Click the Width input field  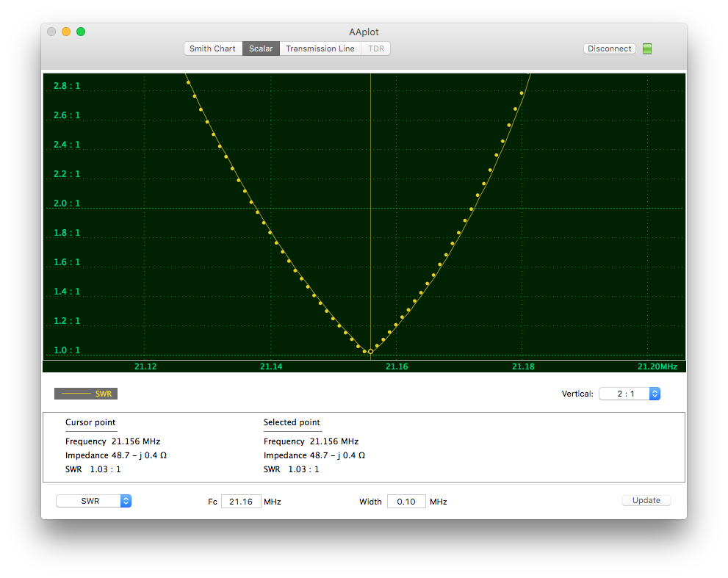point(406,502)
